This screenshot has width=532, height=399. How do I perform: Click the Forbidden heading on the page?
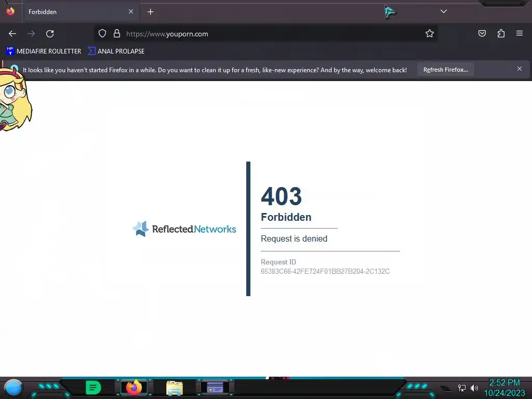[x=286, y=217]
